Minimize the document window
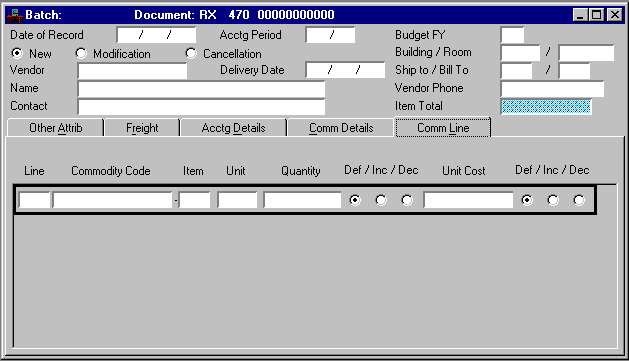Viewport: 629px width, 361px height. click(580, 15)
